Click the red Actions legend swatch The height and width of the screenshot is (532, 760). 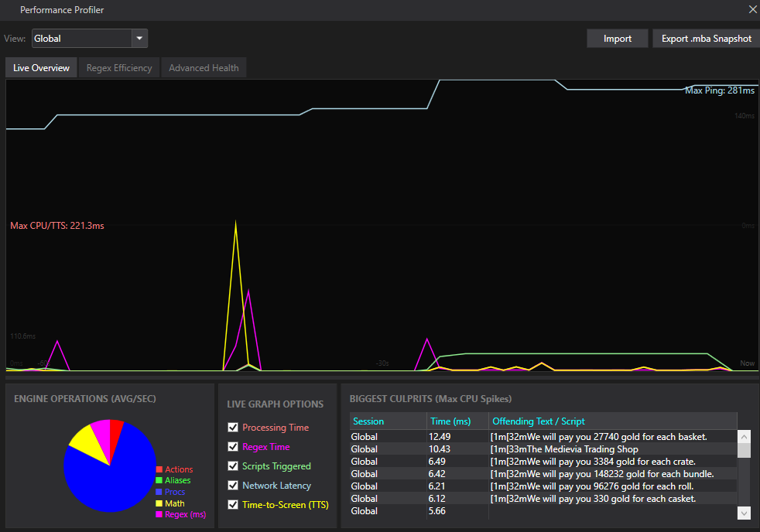point(159,469)
